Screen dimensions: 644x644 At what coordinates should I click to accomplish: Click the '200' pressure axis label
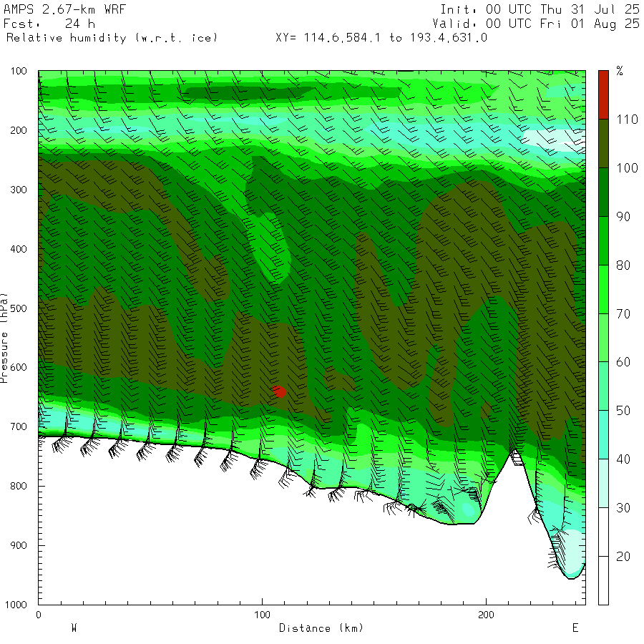pos(19,131)
